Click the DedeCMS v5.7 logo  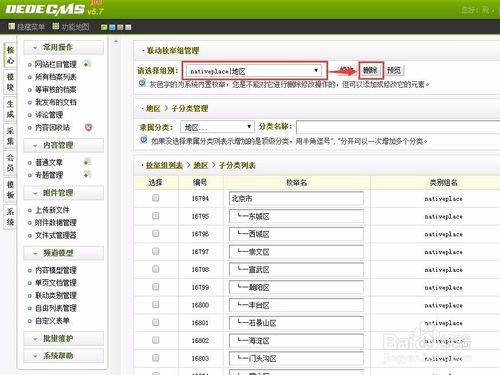(x=54, y=9)
